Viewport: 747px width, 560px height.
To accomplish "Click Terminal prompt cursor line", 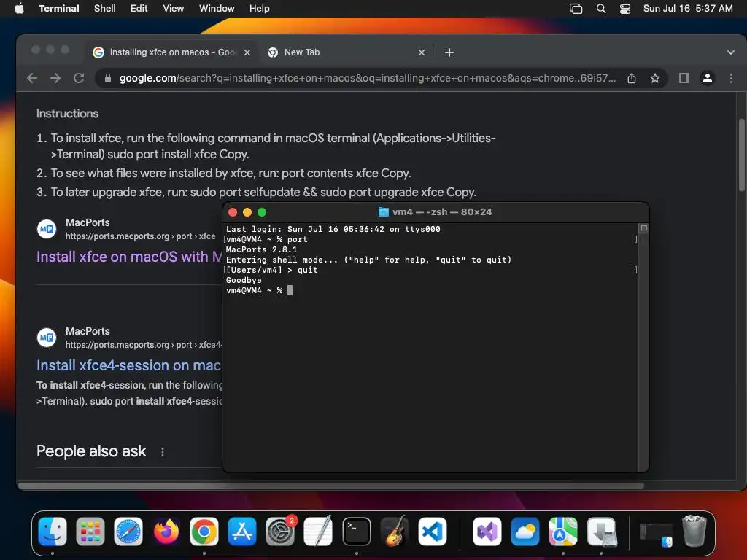I will click(x=259, y=290).
